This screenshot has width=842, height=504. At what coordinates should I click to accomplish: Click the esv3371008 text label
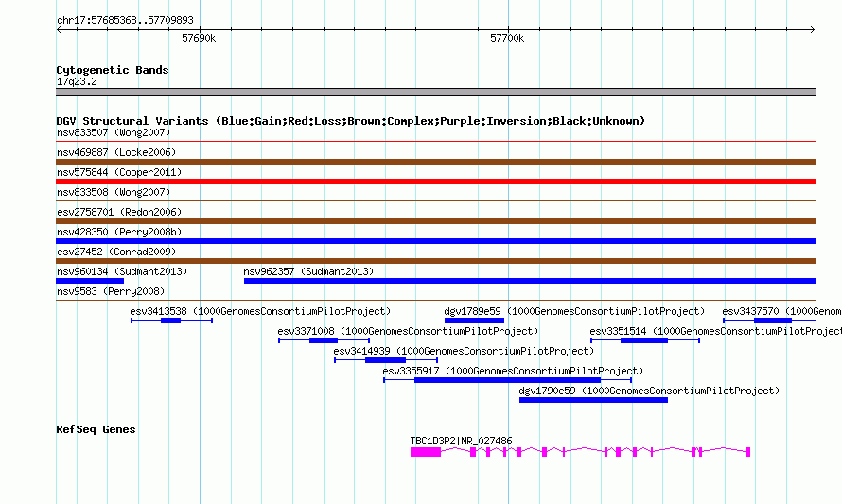click(408, 331)
